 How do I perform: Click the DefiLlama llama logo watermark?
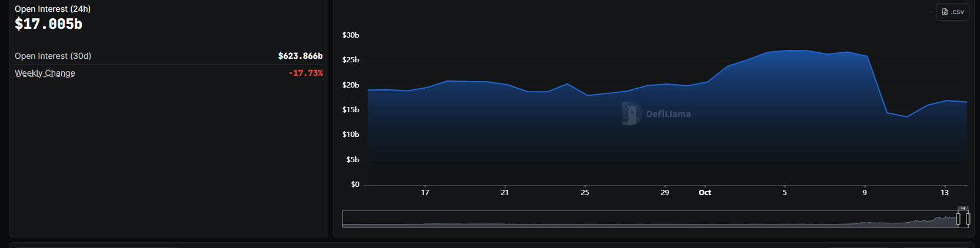[631, 113]
